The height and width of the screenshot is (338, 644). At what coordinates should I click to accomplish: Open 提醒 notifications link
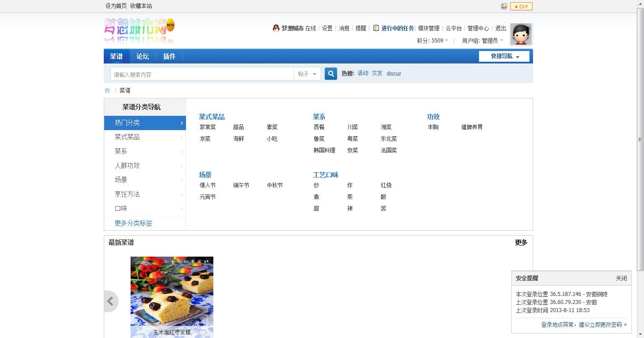pos(361,28)
